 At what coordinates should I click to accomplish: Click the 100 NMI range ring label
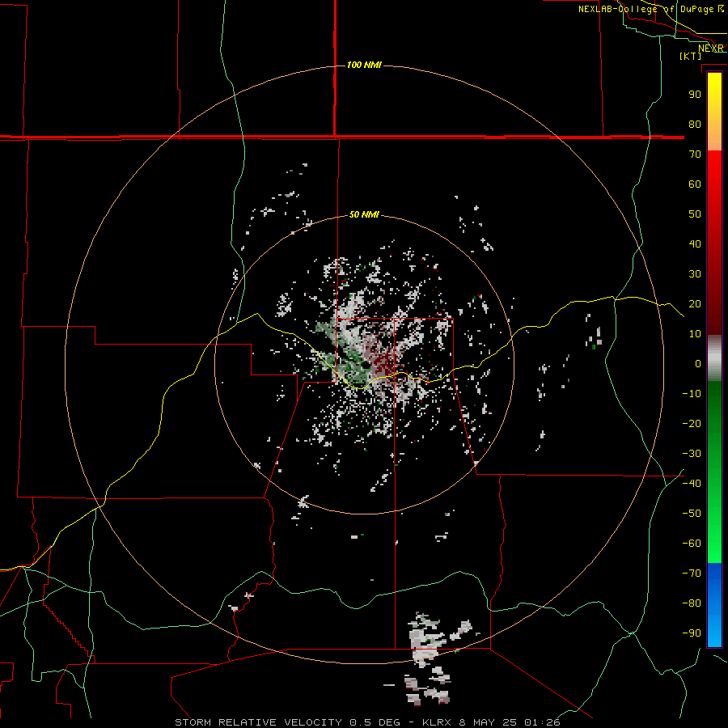[x=364, y=65]
